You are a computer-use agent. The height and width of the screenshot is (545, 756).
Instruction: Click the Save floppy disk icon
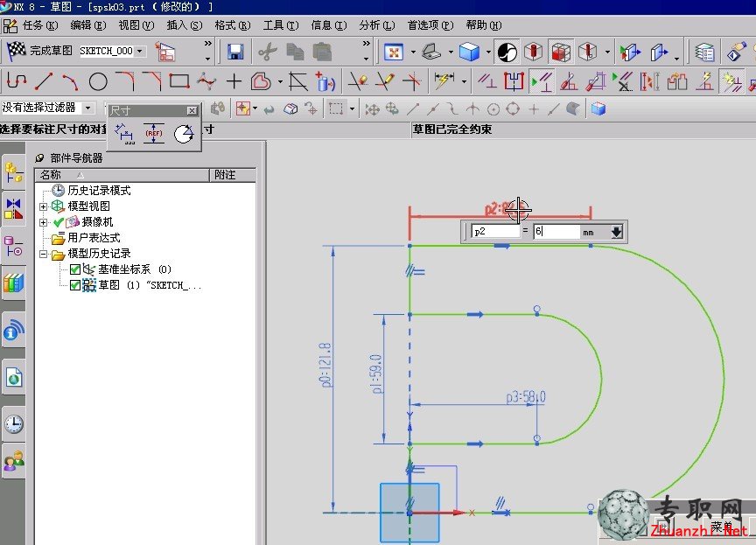coord(234,52)
